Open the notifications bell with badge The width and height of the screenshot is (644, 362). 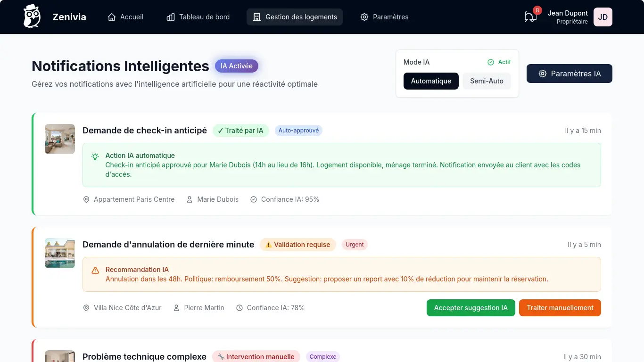coord(530,17)
